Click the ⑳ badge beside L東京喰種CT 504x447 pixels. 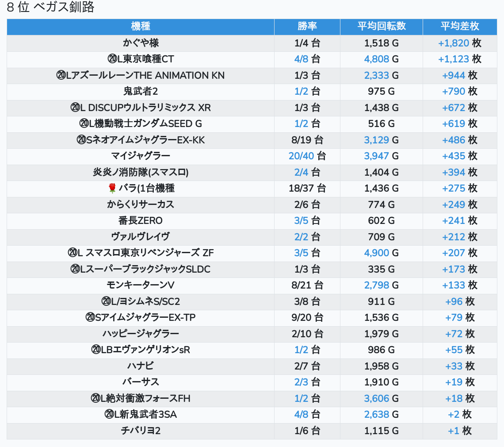112,59
